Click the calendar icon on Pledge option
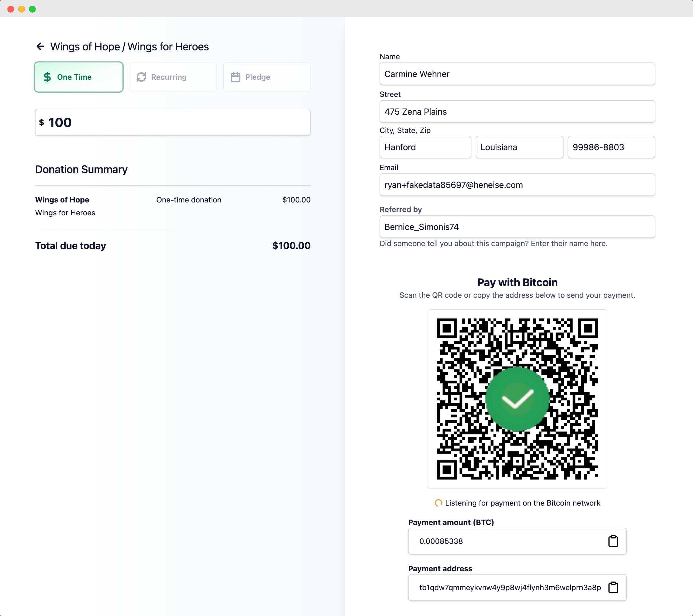 tap(236, 77)
